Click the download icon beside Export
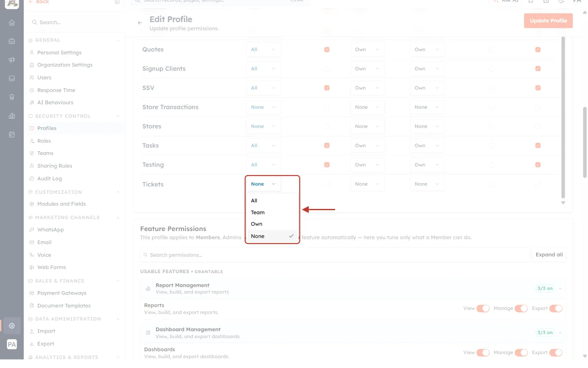The image size is (588, 368). [32, 344]
